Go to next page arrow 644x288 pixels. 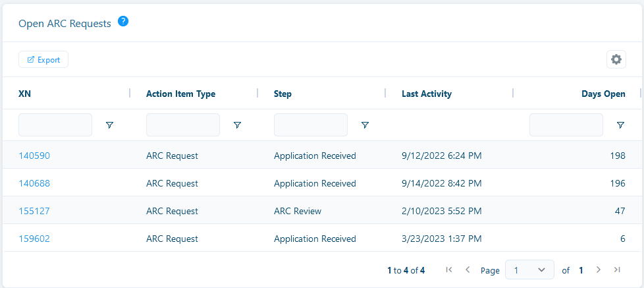coord(599,270)
